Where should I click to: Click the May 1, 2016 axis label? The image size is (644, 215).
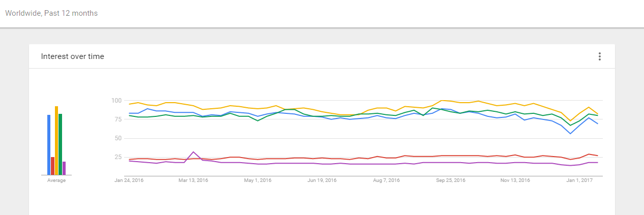click(x=258, y=180)
